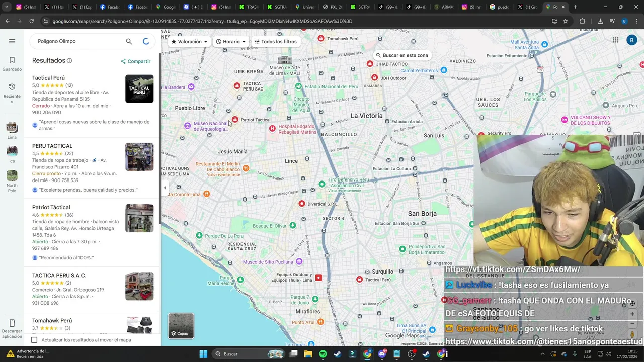The width and height of the screenshot is (644, 362).
Task: Click the Patriot Táctical map pin
Action: coord(235,120)
